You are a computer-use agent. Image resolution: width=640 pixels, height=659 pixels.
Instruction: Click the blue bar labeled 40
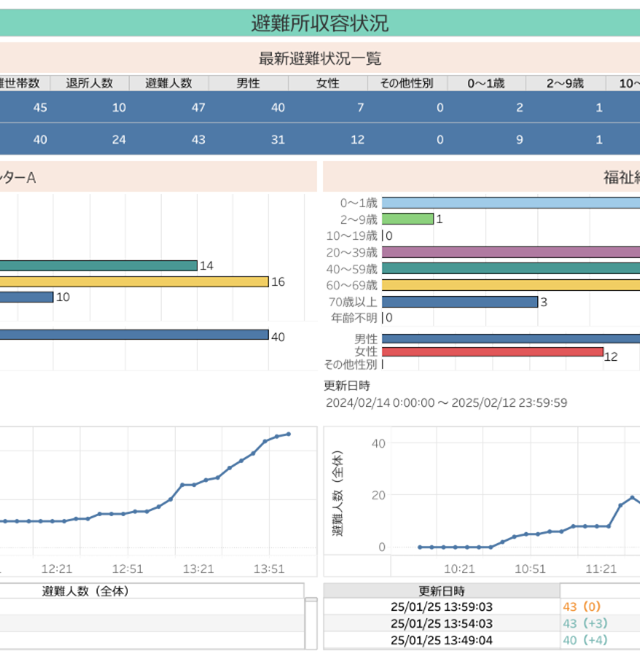coord(134,335)
